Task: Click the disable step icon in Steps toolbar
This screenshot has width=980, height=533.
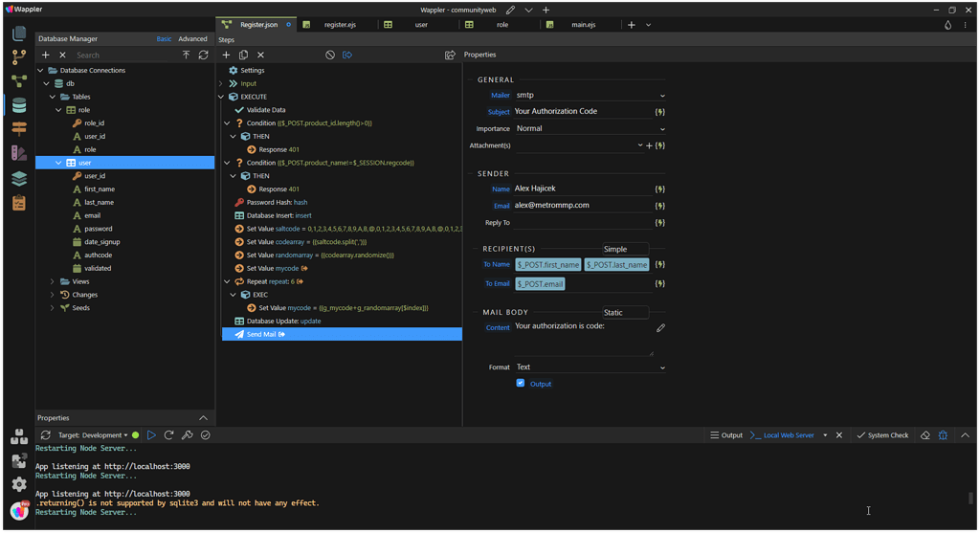Action: click(x=330, y=56)
